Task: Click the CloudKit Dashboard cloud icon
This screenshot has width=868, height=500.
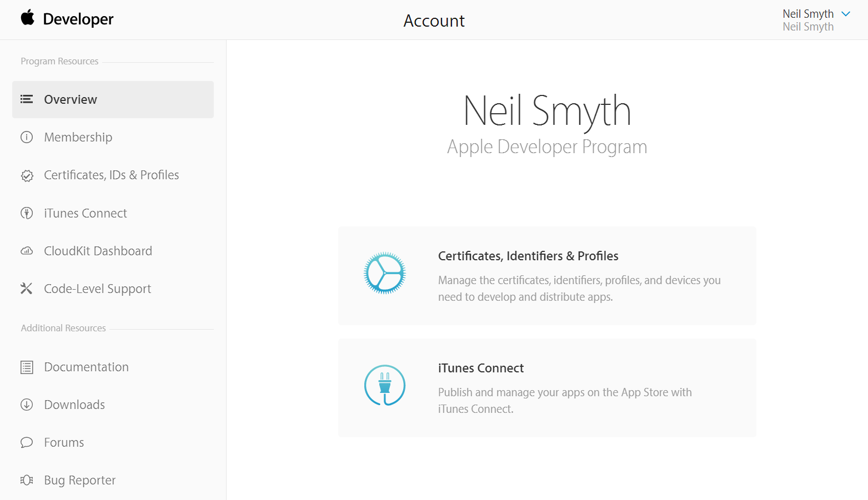Action: [27, 251]
